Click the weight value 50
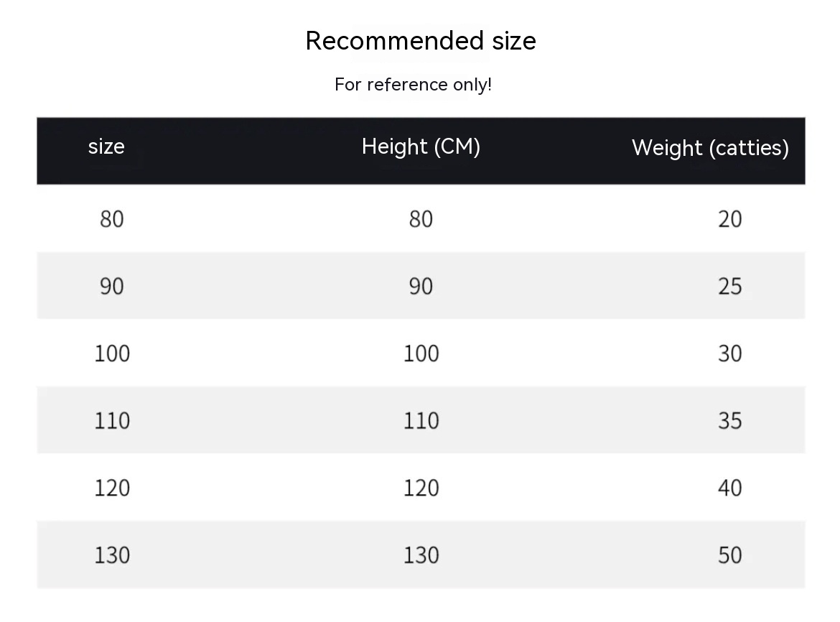The width and height of the screenshot is (840, 622). tap(729, 555)
